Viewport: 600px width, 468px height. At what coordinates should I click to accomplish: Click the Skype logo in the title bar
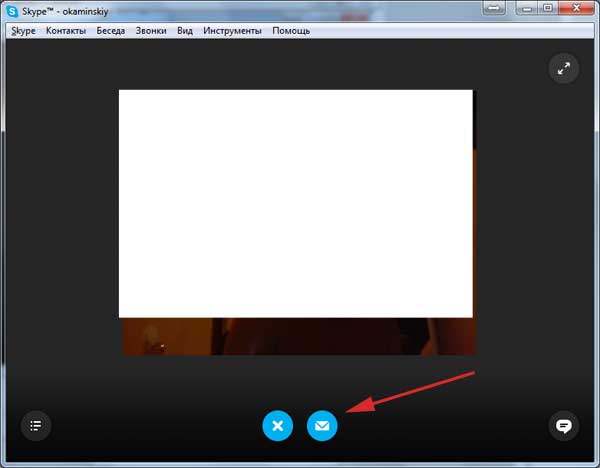pos(14,11)
